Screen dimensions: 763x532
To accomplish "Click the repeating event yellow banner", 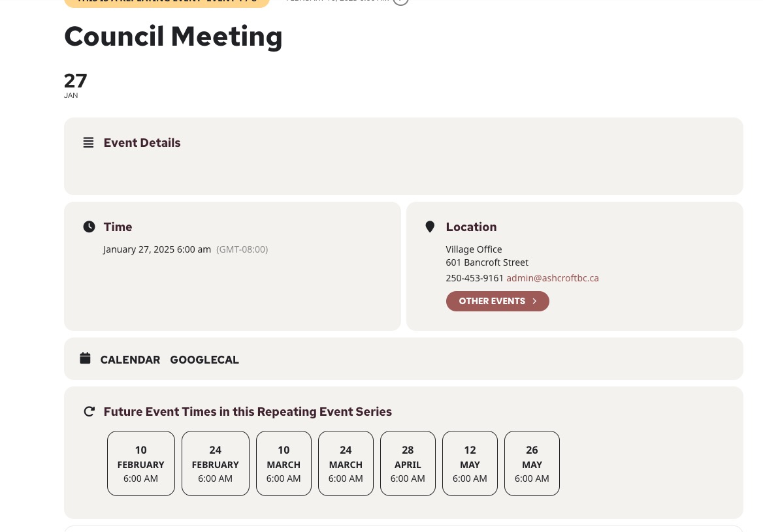I will [x=167, y=3].
